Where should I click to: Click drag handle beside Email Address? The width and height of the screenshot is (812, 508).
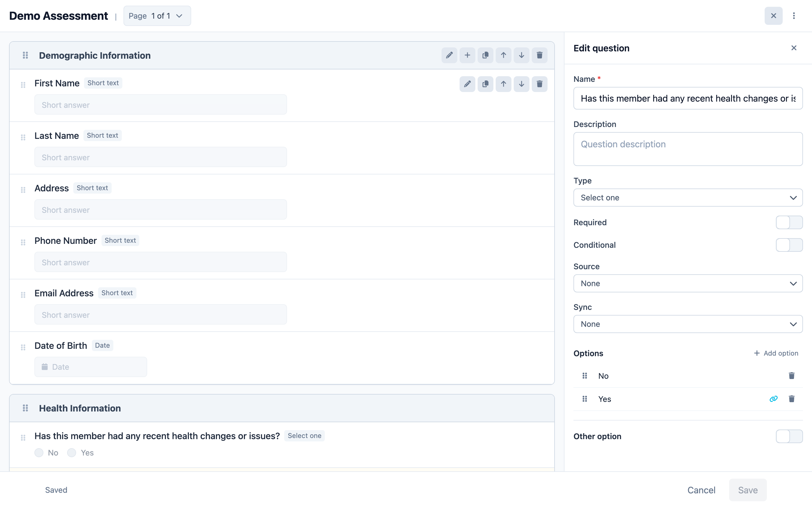tap(23, 295)
